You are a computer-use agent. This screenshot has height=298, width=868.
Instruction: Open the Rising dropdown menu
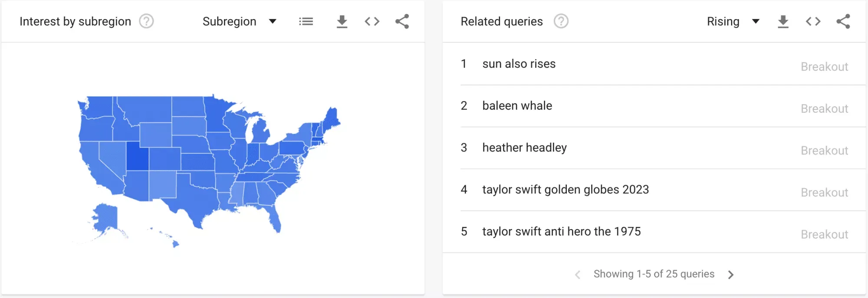point(733,21)
